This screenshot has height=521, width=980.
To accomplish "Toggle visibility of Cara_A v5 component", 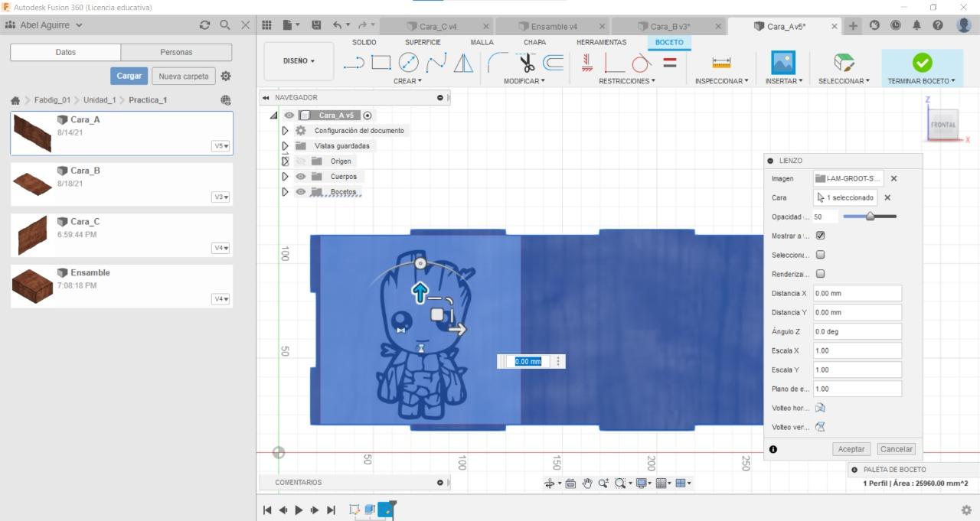I will click(289, 116).
